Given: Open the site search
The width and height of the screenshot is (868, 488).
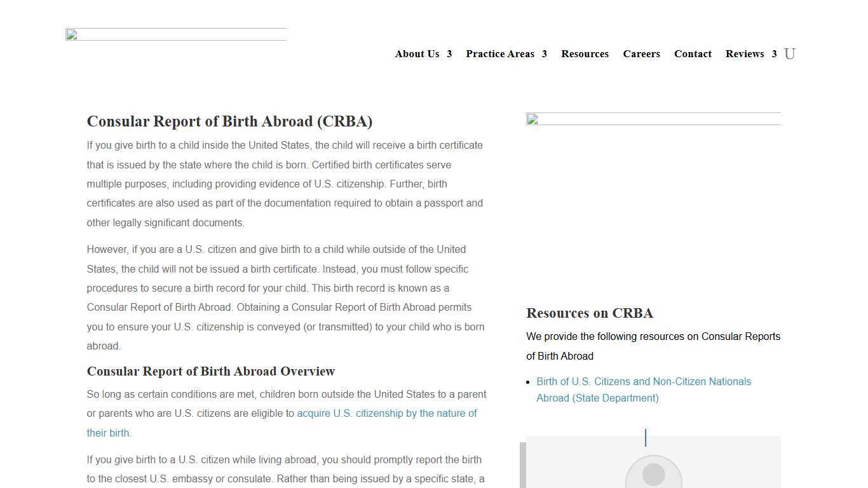Looking at the screenshot, I should (790, 53).
